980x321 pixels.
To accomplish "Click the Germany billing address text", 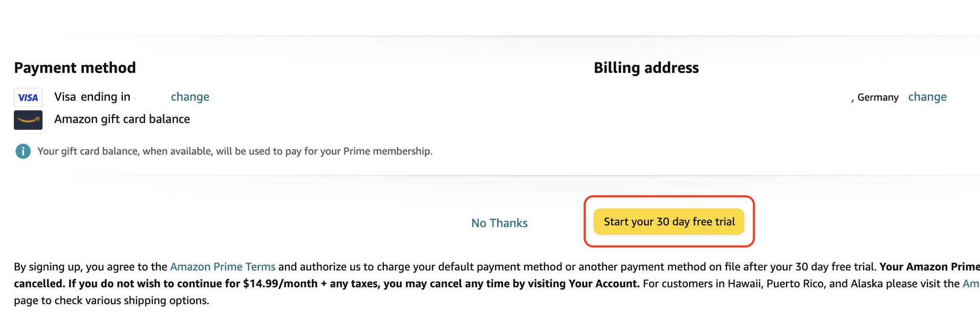I will (877, 97).
